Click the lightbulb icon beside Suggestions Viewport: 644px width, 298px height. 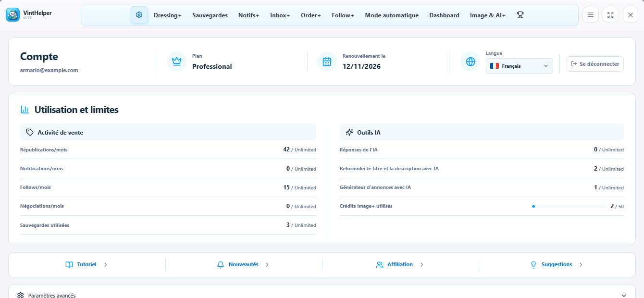coord(533,265)
